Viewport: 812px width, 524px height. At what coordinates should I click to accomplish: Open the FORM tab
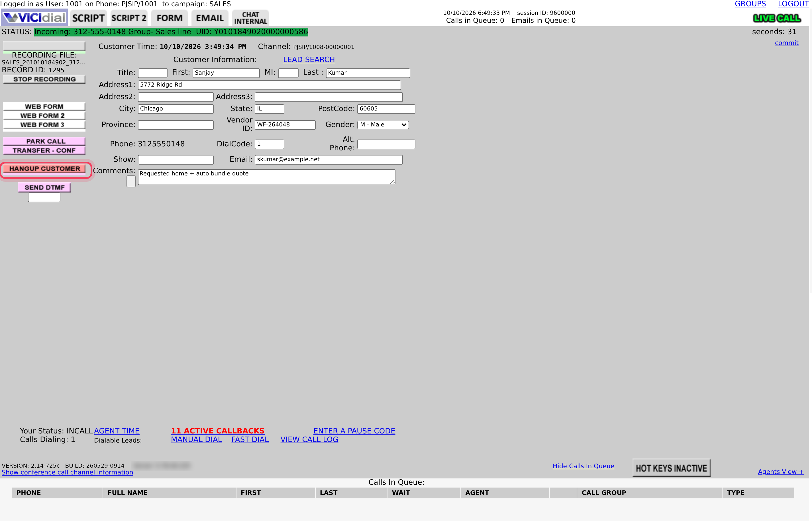170,18
